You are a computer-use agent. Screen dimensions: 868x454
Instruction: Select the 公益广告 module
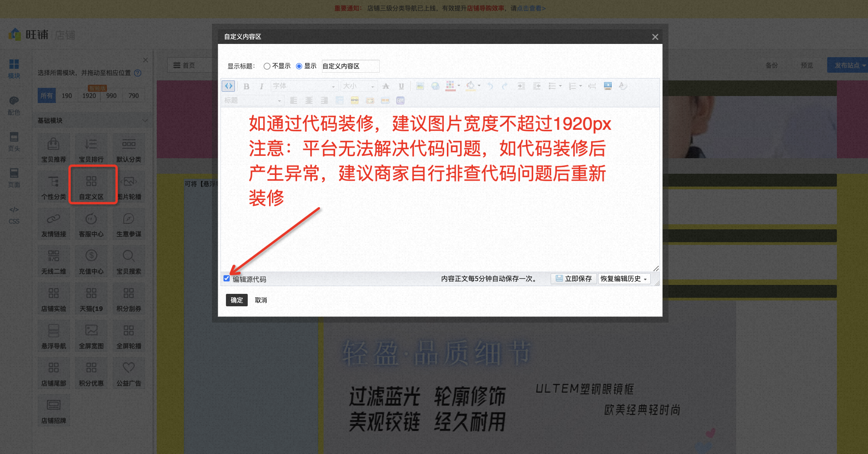coord(129,374)
